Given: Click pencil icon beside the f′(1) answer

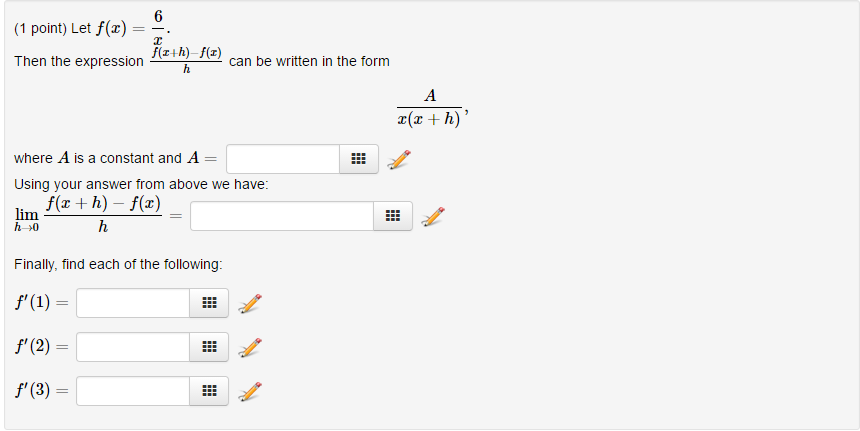Looking at the screenshot, I should coord(250,303).
